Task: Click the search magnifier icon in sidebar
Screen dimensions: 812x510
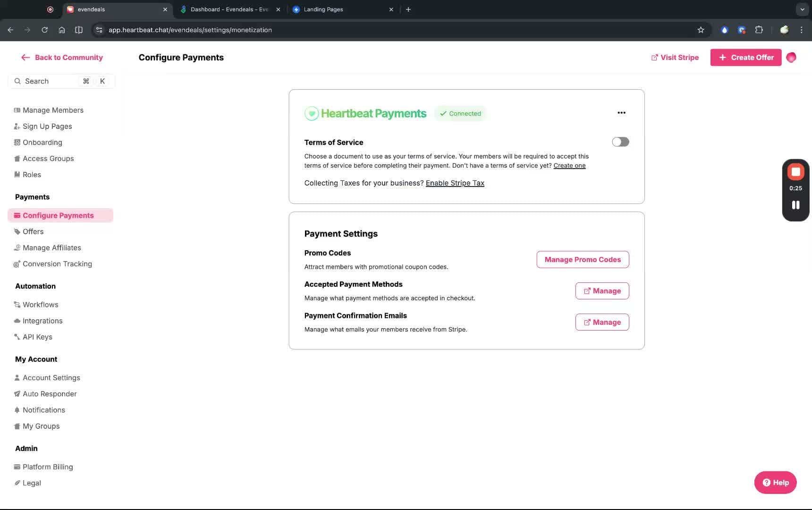Action: coord(18,81)
